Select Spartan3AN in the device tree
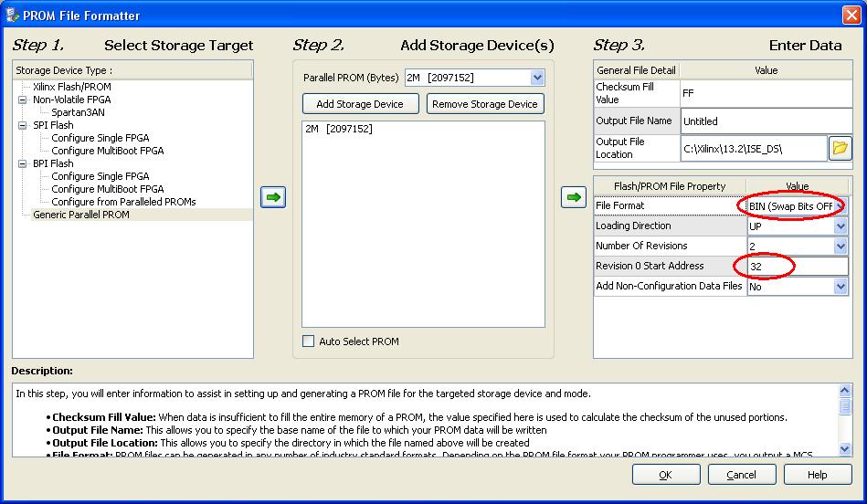 78,112
